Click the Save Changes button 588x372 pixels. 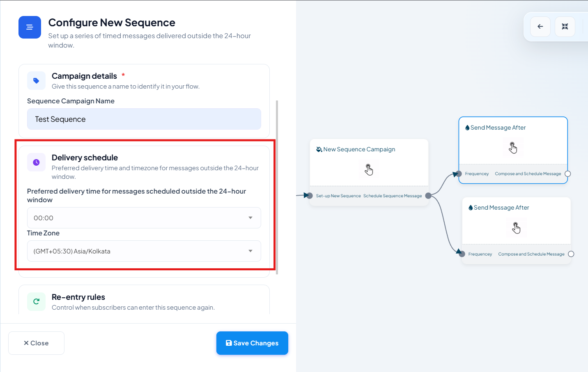[252, 343]
